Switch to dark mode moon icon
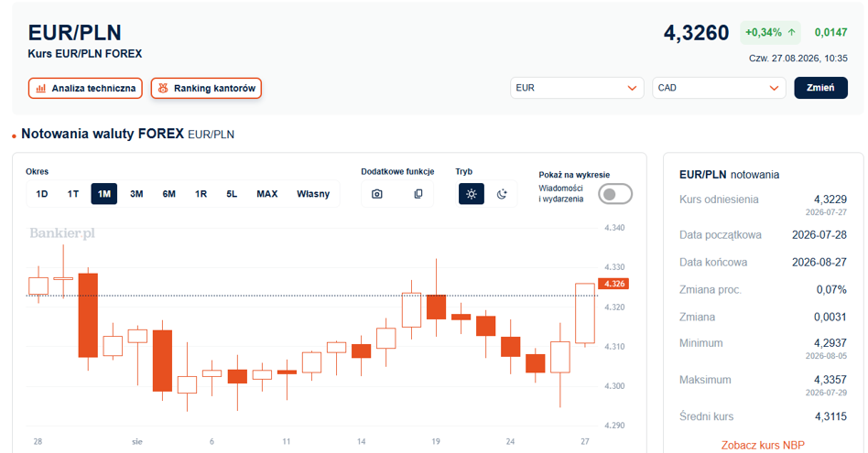This screenshot has height=453, width=868. (502, 194)
